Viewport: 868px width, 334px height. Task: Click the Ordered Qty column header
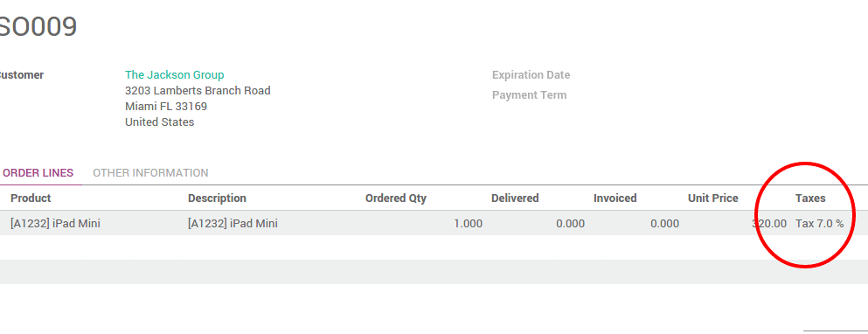(396, 198)
